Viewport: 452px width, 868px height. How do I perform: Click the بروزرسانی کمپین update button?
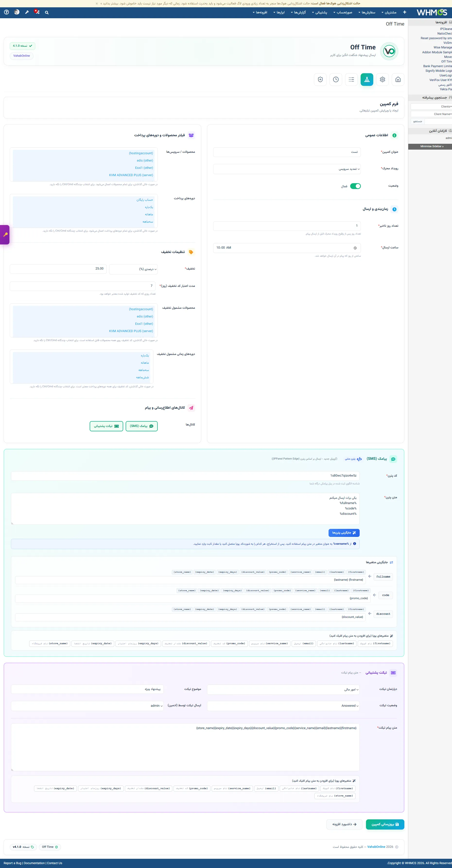385,824
